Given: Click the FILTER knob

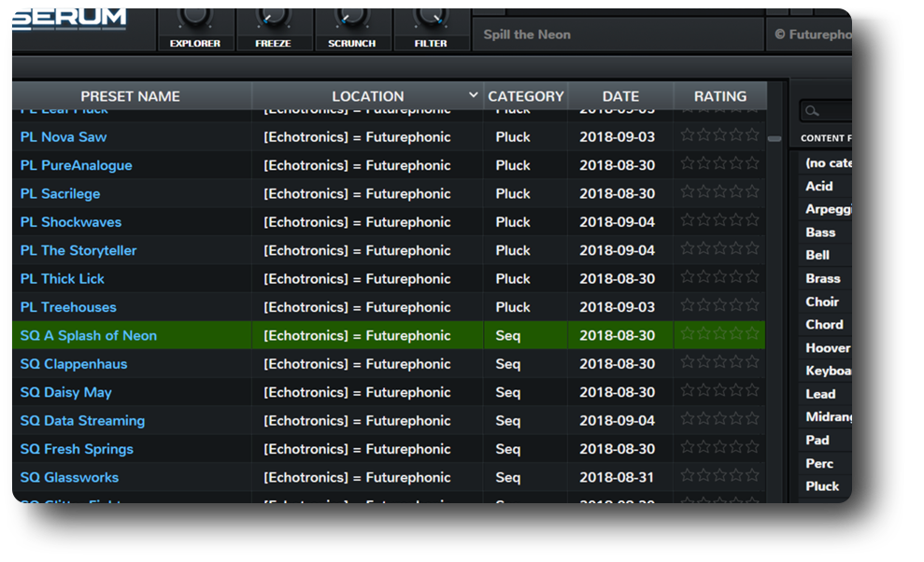Looking at the screenshot, I should coord(430,17).
